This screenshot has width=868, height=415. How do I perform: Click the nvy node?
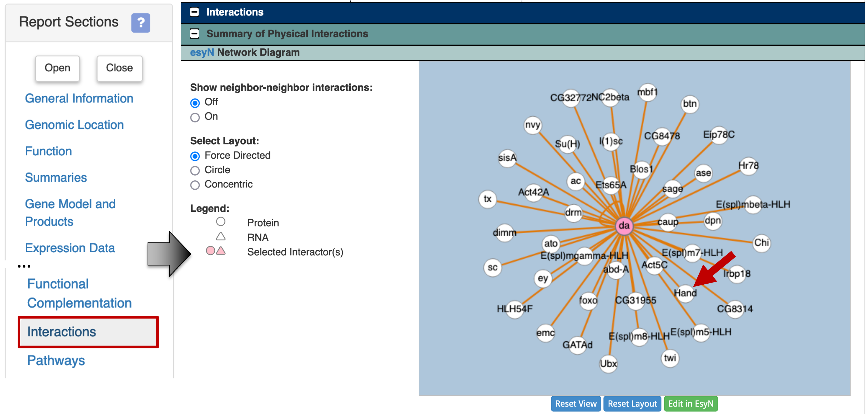click(533, 125)
